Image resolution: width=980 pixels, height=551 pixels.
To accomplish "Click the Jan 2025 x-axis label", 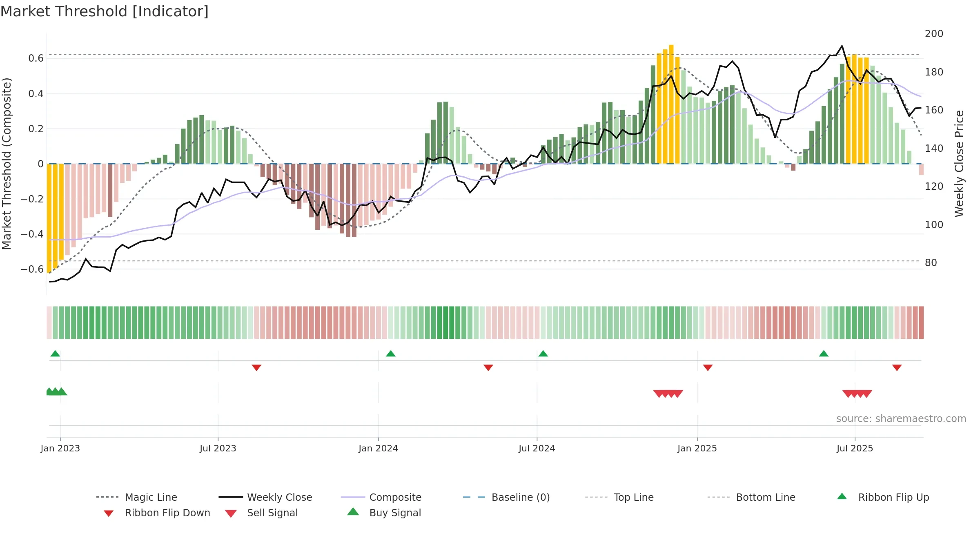I will point(697,448).
